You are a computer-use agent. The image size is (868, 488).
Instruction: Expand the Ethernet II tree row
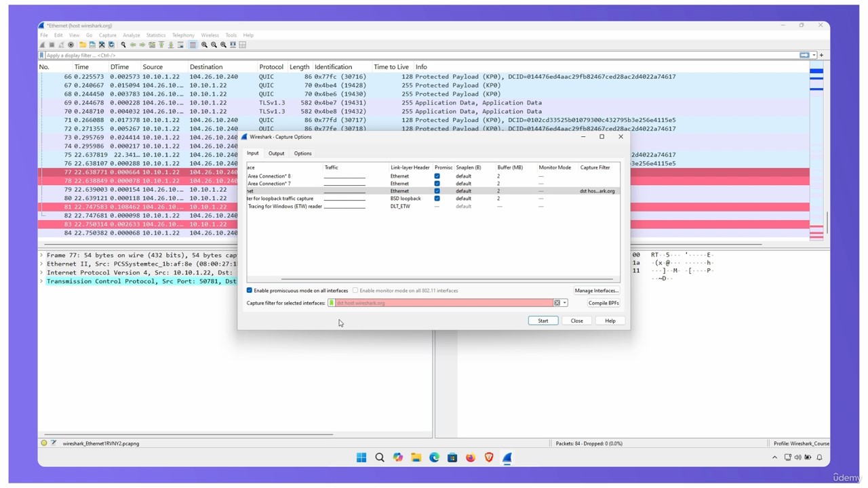(x=42, y=264)
